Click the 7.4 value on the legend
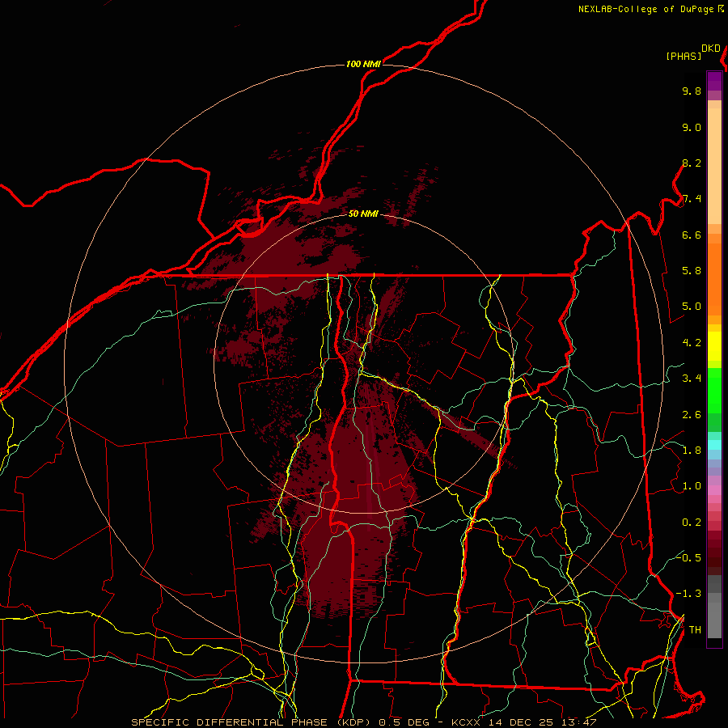The height and width of the screenshot is (728, 728). click(x=692, y=199)
